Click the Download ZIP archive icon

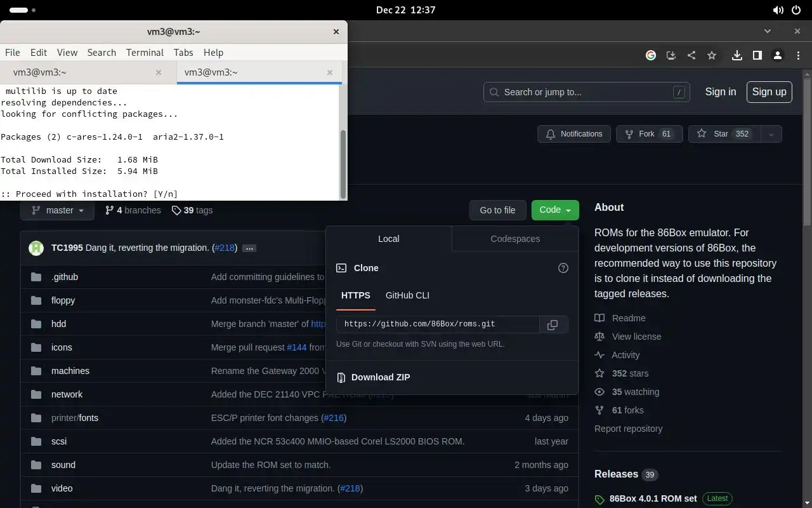[341, 377]
